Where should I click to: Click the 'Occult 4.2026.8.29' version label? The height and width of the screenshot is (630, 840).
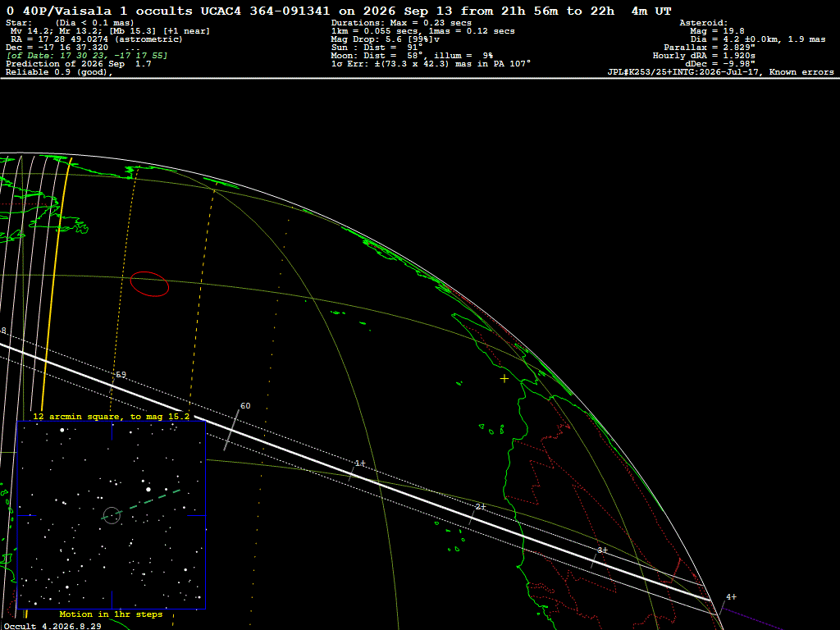[52, 626]
